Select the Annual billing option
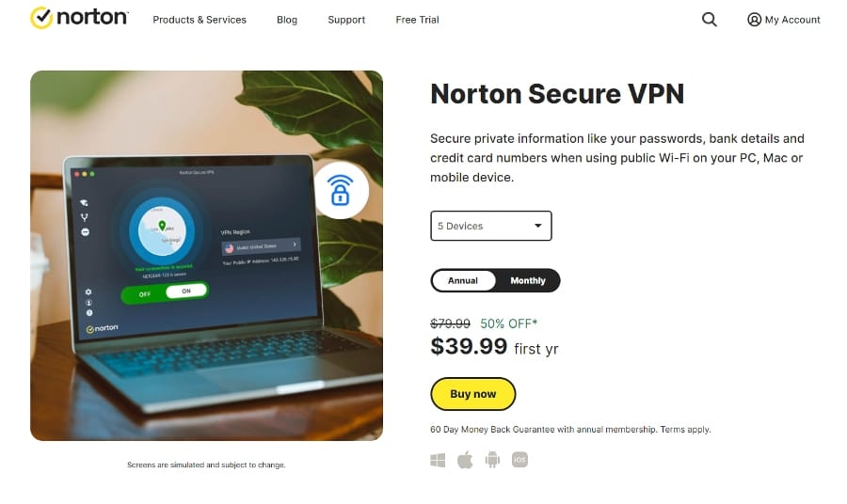 pos(463,280)
